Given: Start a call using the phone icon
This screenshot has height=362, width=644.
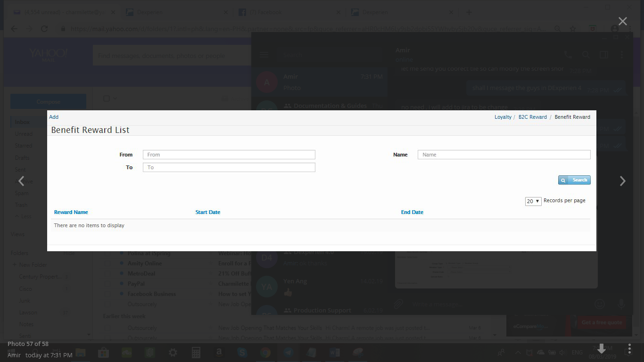Looking at the screenshot, I should pos(568,55).
